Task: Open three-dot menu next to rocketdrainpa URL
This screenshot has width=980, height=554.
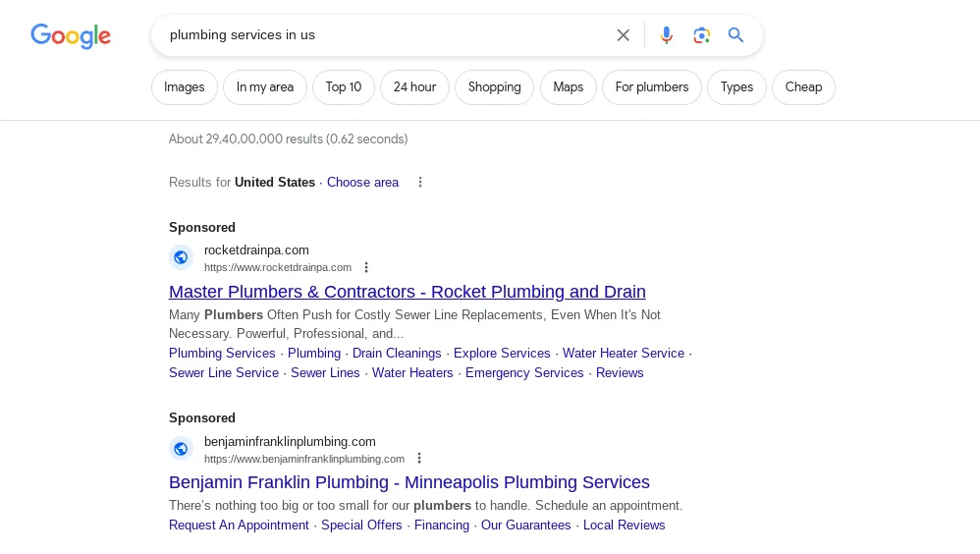Action: 366,267
